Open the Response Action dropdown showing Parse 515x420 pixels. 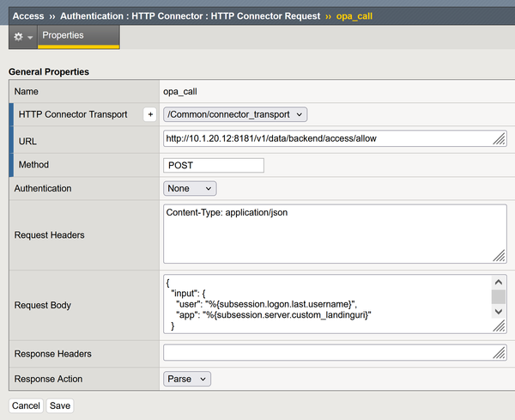tap(187, 378)
